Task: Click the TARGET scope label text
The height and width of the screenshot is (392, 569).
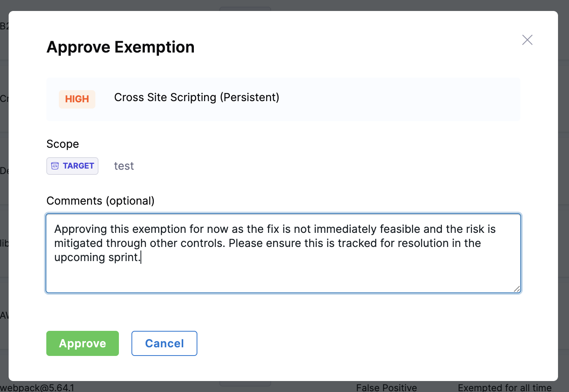Action: (78, 166)
